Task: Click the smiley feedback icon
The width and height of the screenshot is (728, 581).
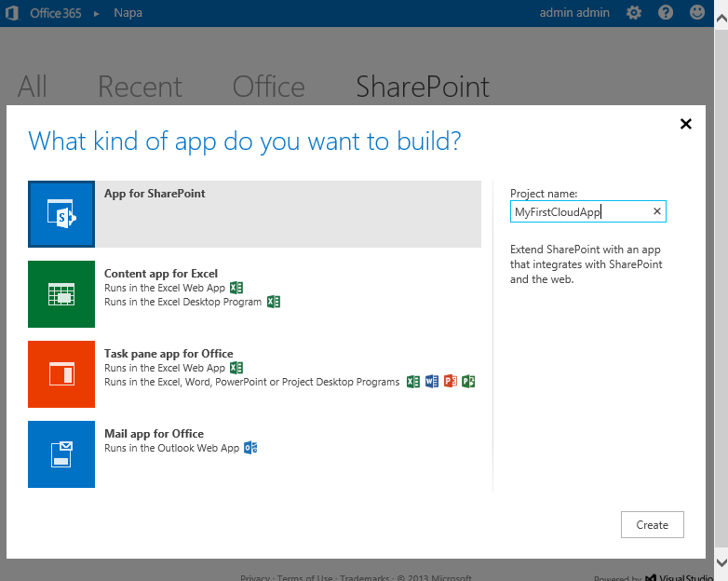Action: (x=697, y=13)
